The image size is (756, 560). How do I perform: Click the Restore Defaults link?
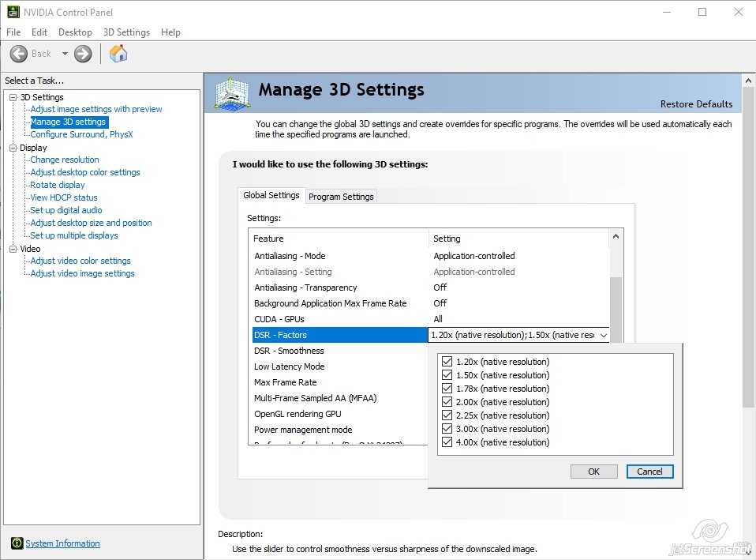point(696,103)
